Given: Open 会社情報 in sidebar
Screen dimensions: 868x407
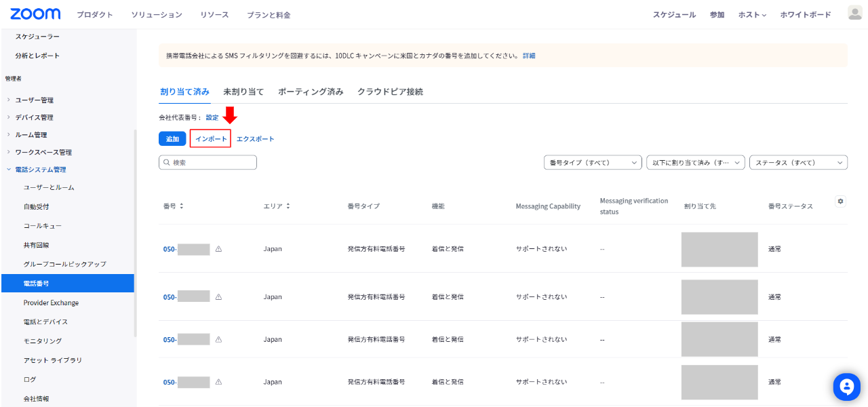Looking at the screenshot, I should pos(36,399).
